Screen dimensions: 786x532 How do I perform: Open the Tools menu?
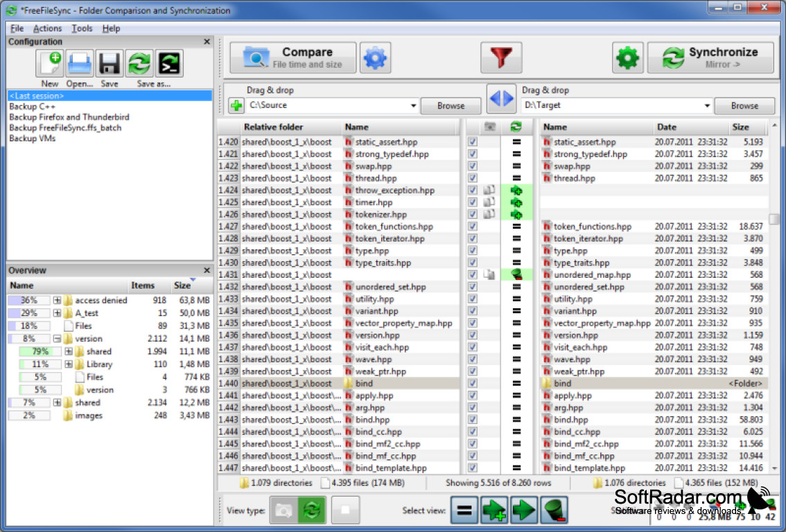coord(82,28)
